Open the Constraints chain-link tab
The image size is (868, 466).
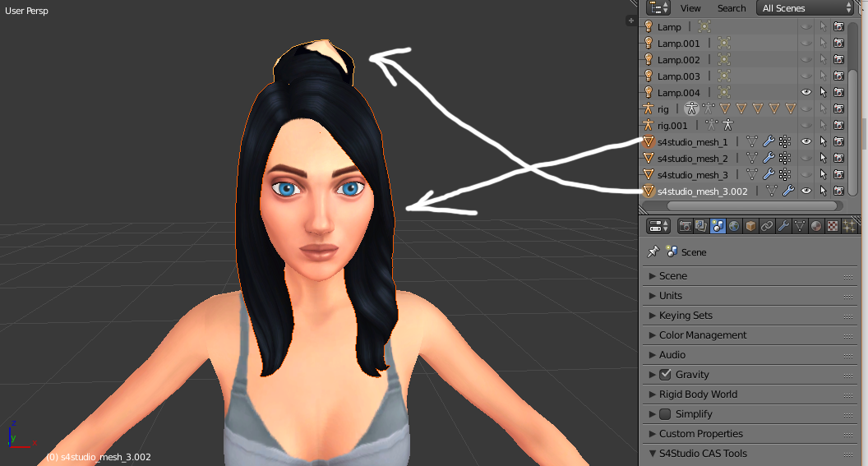767,226
